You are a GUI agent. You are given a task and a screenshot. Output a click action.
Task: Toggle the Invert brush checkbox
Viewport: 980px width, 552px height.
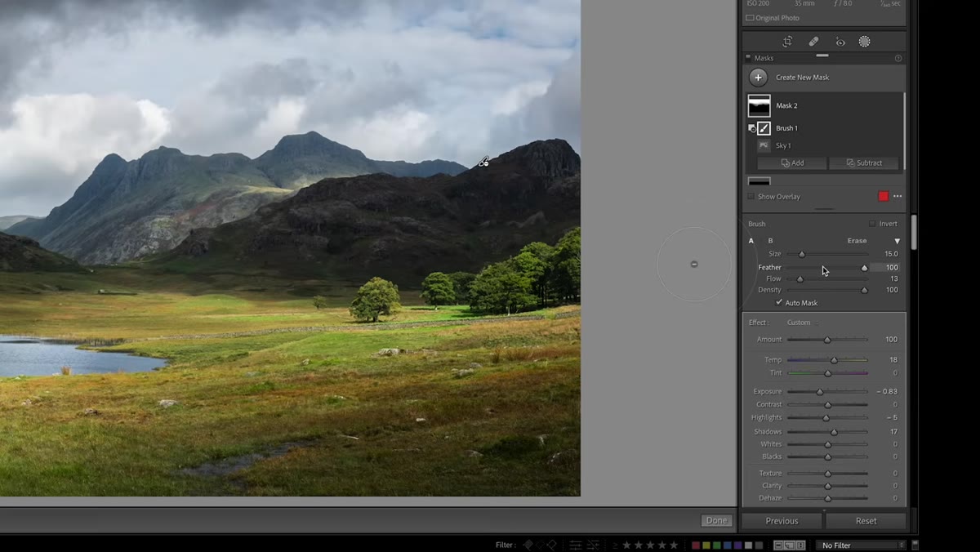872,224
